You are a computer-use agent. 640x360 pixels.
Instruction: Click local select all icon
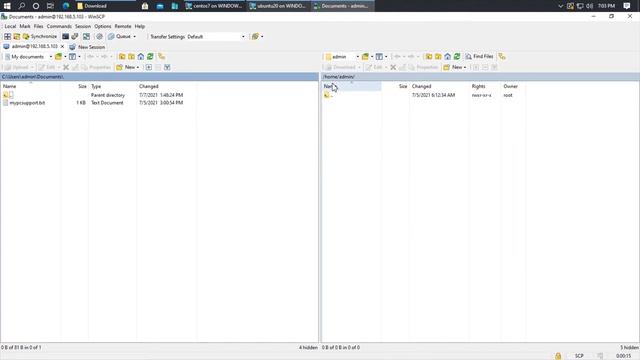[x=167, y=67]
